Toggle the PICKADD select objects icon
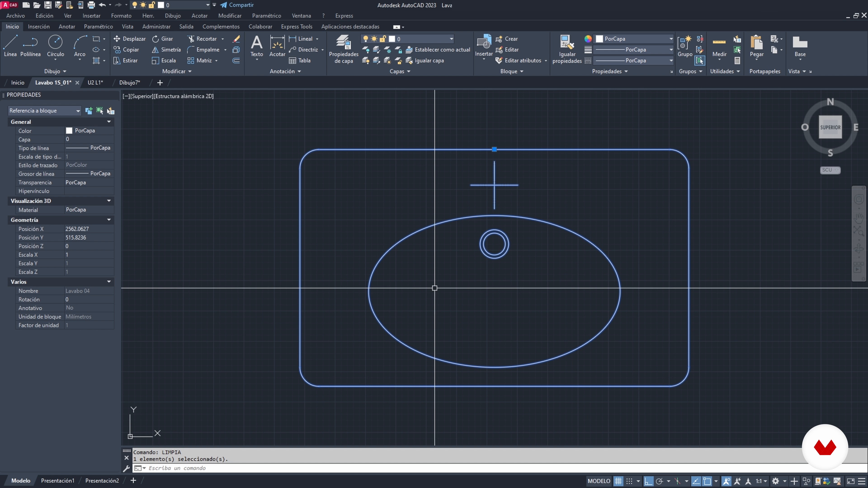Screen dimensions: 868x488 [89, 110]
